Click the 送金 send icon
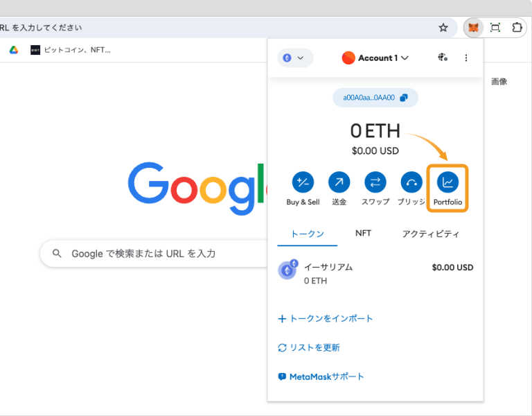The height and width of the screenshot is (416, 532). point(339,182)
